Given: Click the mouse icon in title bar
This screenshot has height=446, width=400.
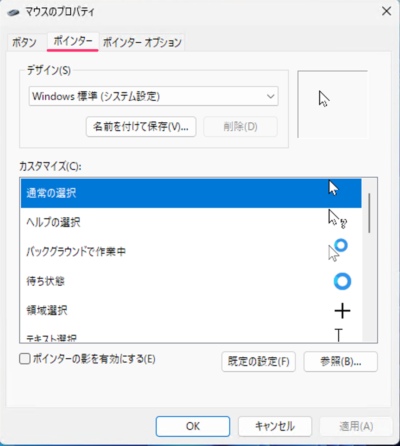Looking at the screenshot, I should (x=13, y=13).
